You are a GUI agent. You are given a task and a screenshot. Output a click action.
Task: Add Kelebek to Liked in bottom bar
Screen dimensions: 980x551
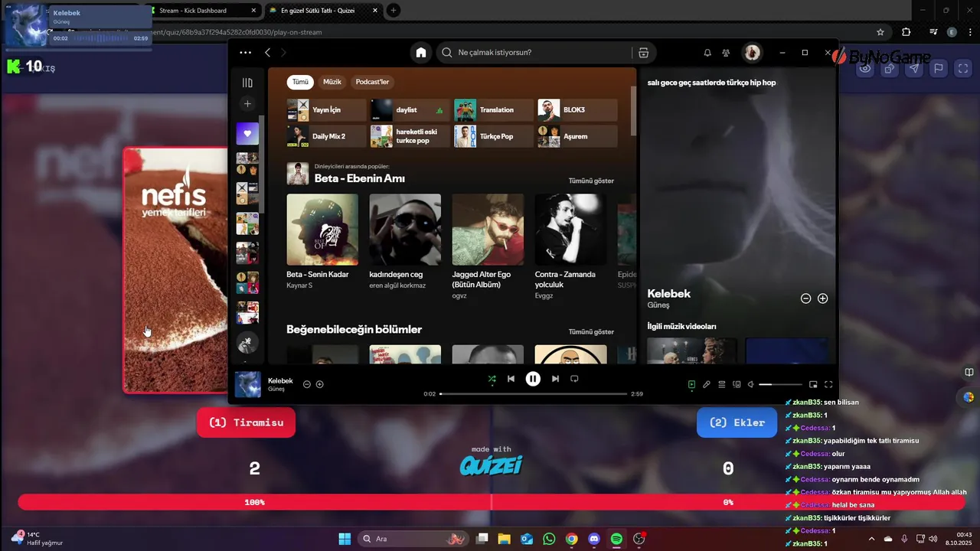(x=320, y=384)
